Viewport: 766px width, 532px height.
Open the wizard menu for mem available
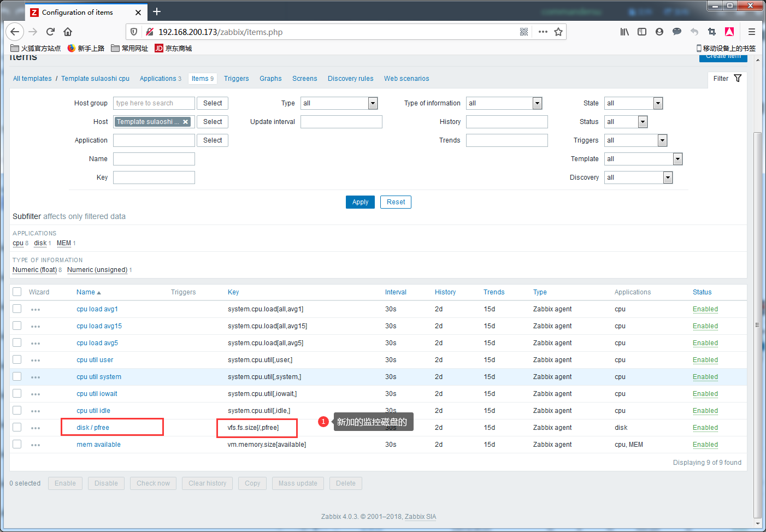coord(36,445)
